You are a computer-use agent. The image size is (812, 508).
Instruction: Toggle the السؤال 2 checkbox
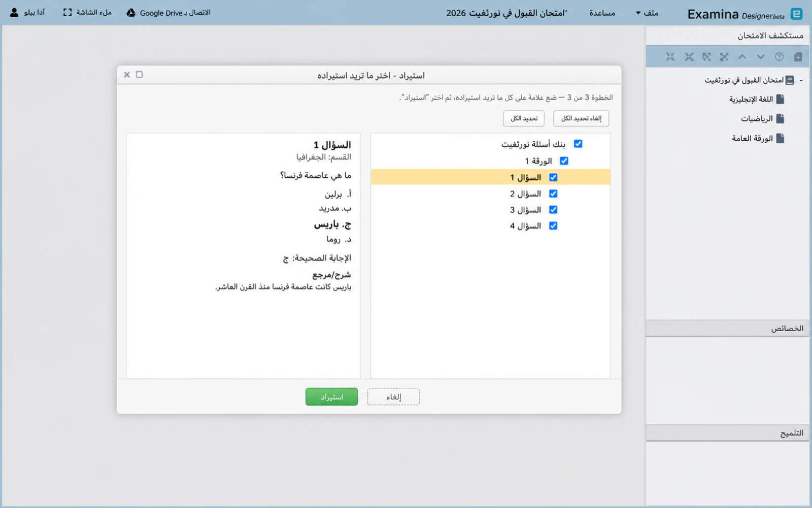tap(553, 194)
